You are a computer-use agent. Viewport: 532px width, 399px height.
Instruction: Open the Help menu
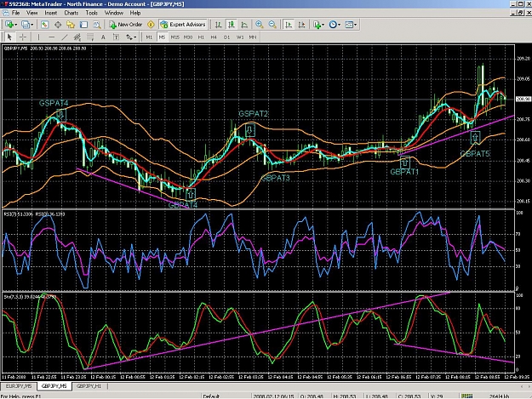tap(135, 13)
